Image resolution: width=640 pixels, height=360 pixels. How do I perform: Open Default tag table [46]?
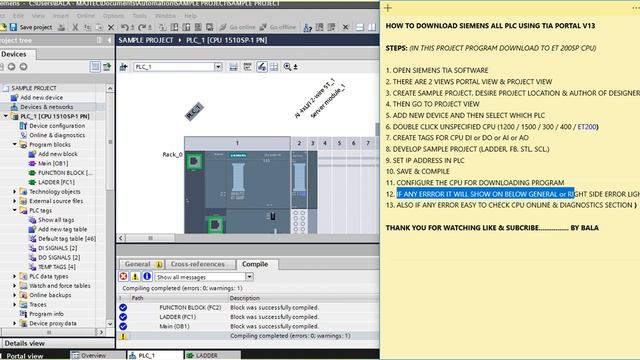click(x=67, y=239)
